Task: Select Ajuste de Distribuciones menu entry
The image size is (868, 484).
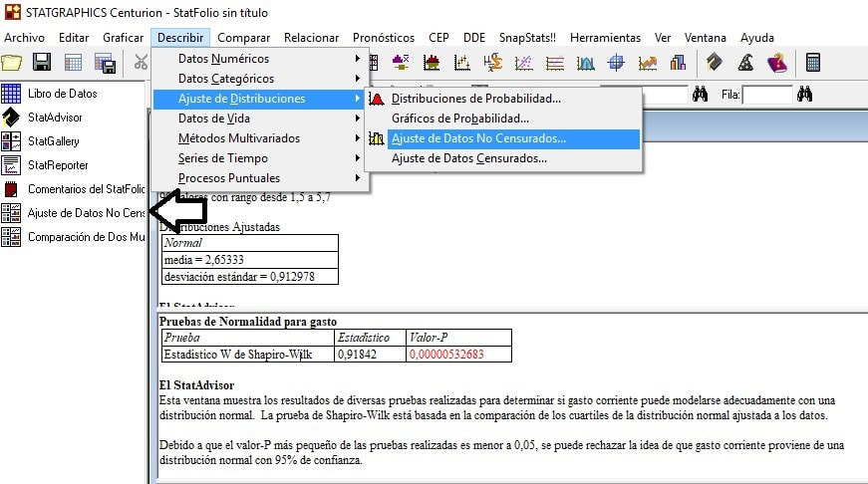Action: click(x=260, y=99)
